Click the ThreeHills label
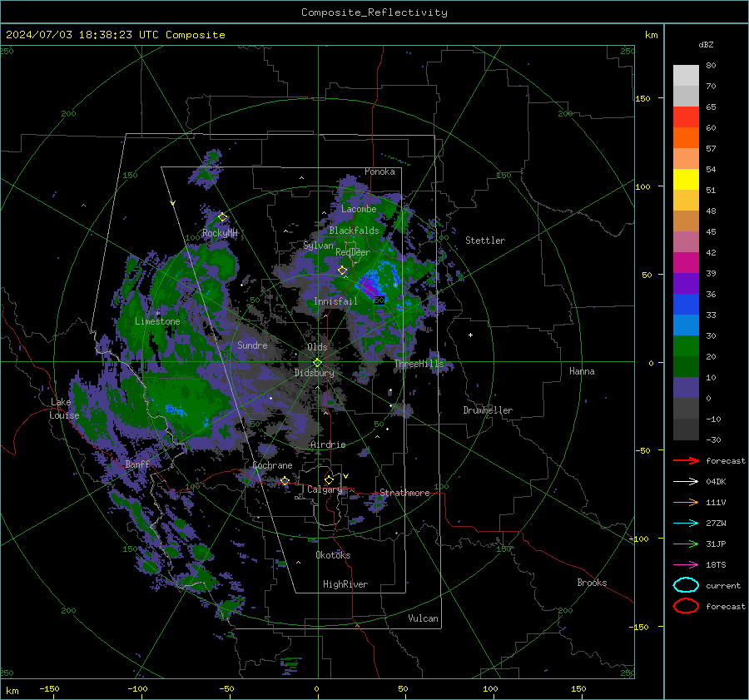749x700 pixels. pos(419,364)
